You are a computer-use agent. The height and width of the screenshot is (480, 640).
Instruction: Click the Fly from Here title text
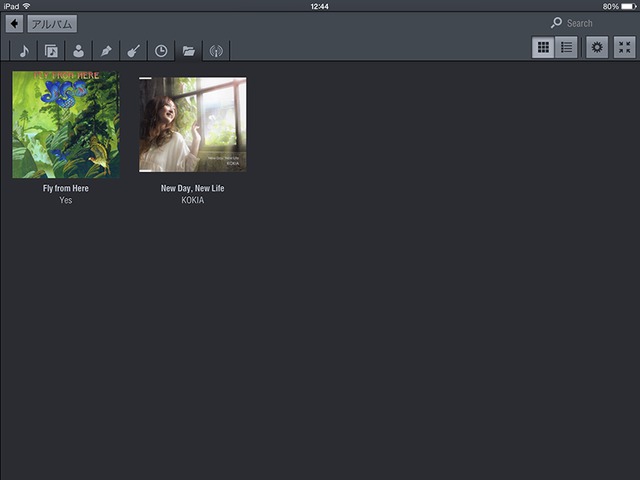tap(66, 188)
